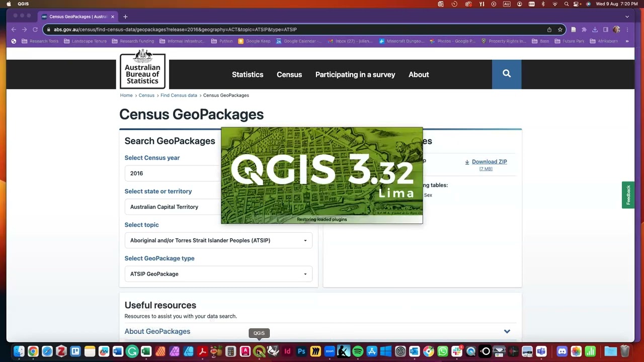644x362 pixels.
Task: Launch Adobe Acrobat from the dock
Action: tap(202, 351)
